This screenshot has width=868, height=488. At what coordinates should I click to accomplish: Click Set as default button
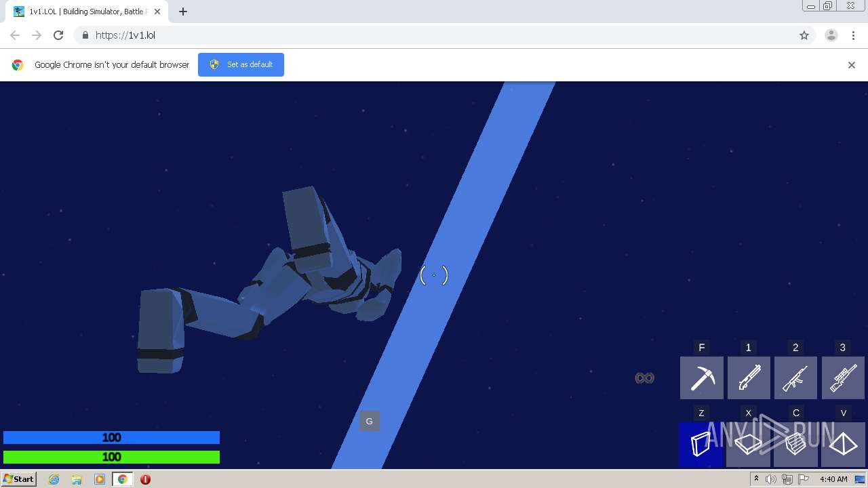click(x=241, y=64)
